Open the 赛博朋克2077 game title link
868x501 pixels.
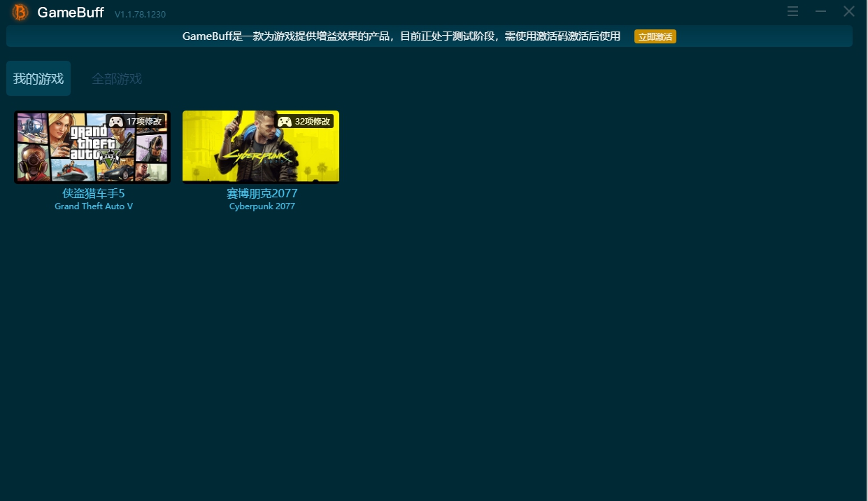click(x=262, y=194)
